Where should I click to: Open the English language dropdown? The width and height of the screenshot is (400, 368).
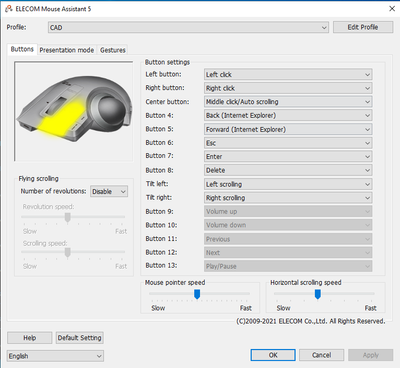(55, 356)
